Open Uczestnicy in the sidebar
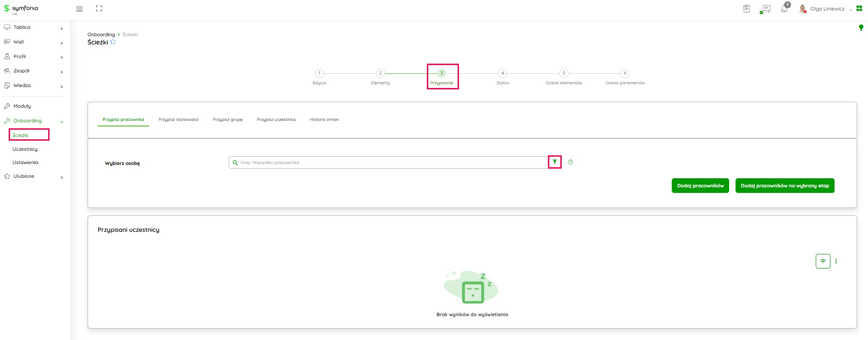 click(25, 149)
